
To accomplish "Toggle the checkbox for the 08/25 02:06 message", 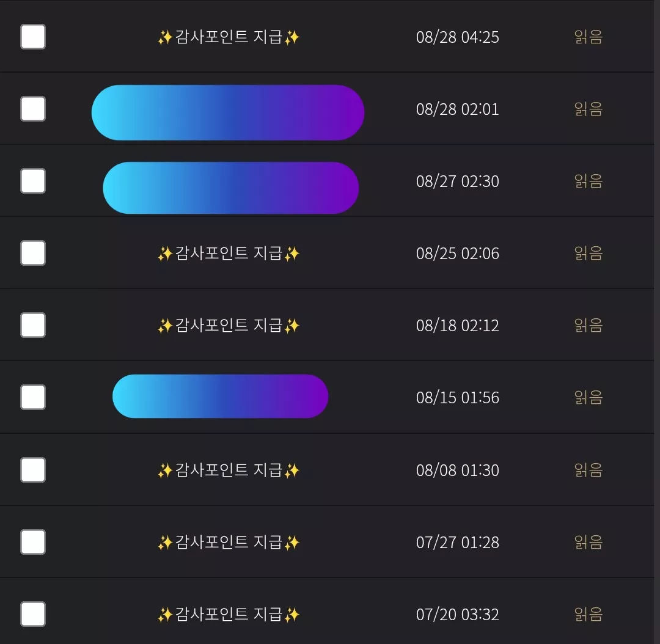I will (33, 253).
